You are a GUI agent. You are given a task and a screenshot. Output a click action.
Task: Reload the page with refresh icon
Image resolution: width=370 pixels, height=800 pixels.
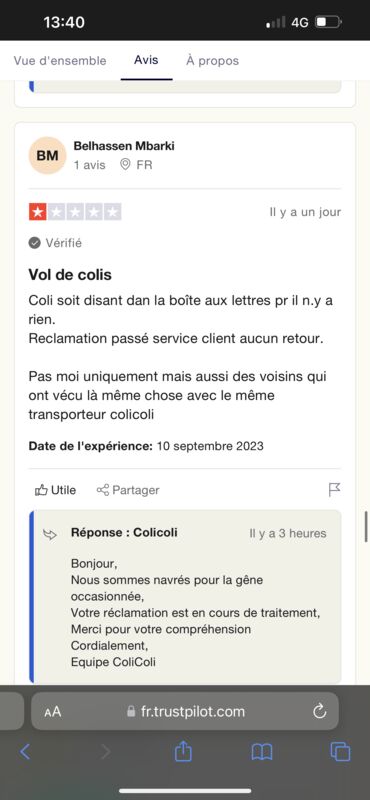pos(319,711)
